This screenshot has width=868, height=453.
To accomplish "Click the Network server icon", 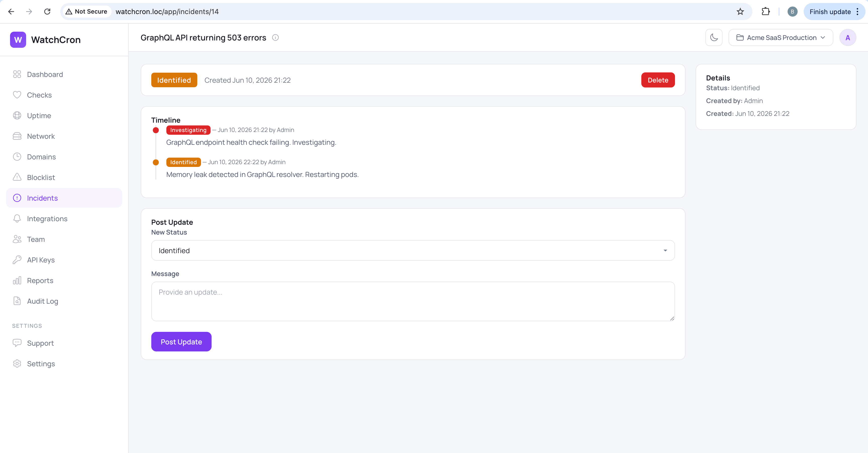I will click(x=17, y=136).
